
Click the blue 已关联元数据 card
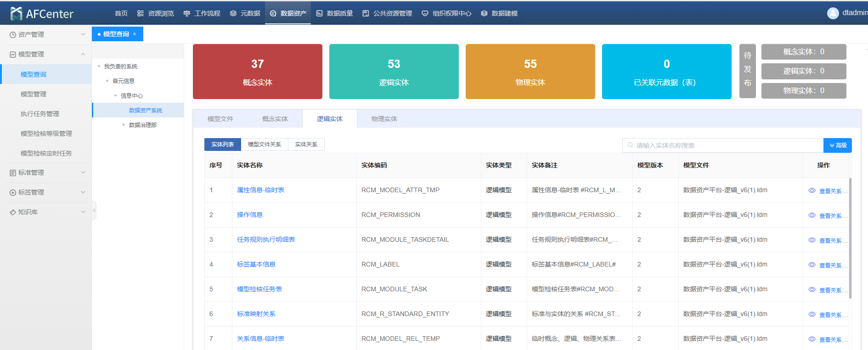[667, 72]
